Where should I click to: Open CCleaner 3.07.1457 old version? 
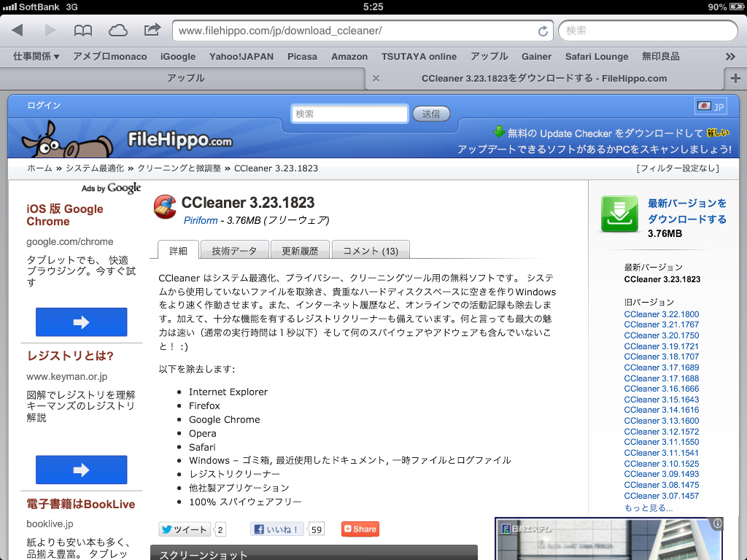click(x=662, y=496)
